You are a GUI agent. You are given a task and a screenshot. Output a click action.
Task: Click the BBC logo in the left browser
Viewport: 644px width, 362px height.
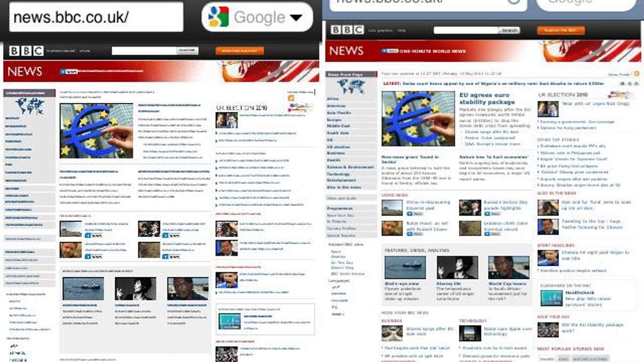(x=26, y=51)
